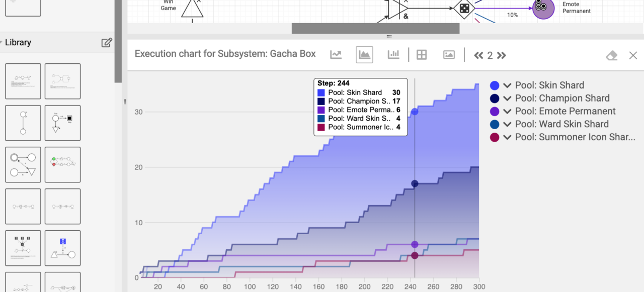Select the first Library diagram thumbnail
Image resolution: width=644 pixels, height=292 pixels.
pyautogui.click(x=23, y=81)
